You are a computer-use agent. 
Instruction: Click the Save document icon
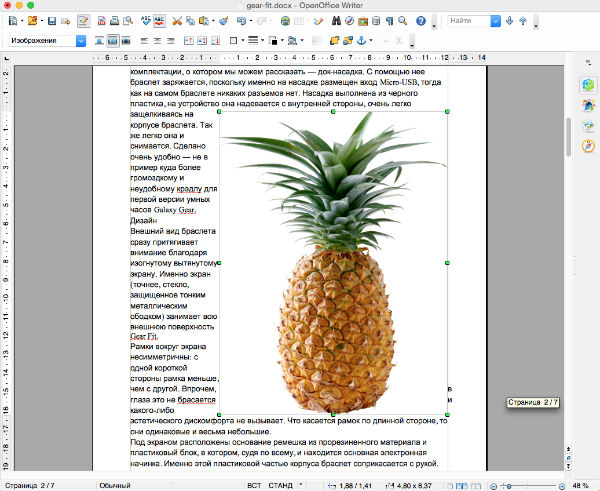[x=52, y=20]
